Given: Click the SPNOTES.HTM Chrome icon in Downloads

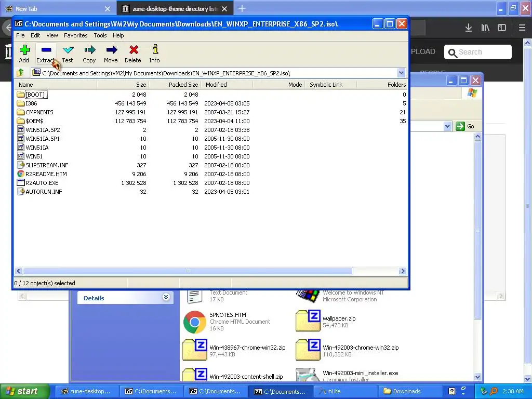Looking at the screenshot, I should 194,322.
